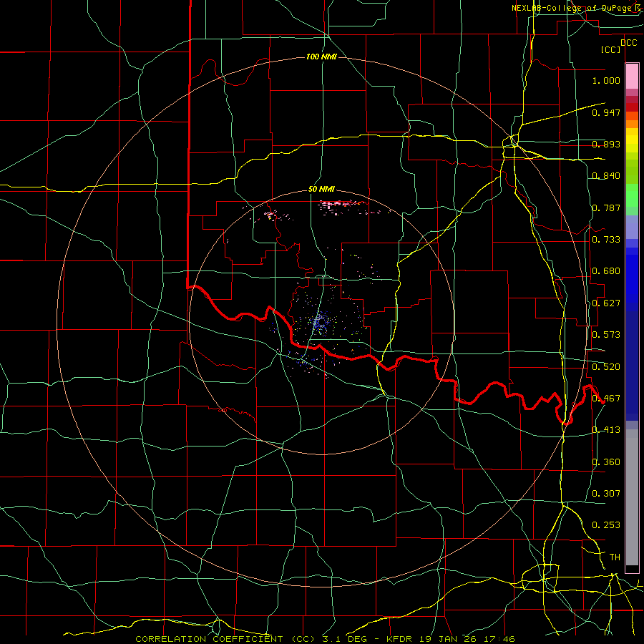Click the blue echo cluster at the radar center
Viewport: 644px width, 644px height.
click(x=320, y=321)
